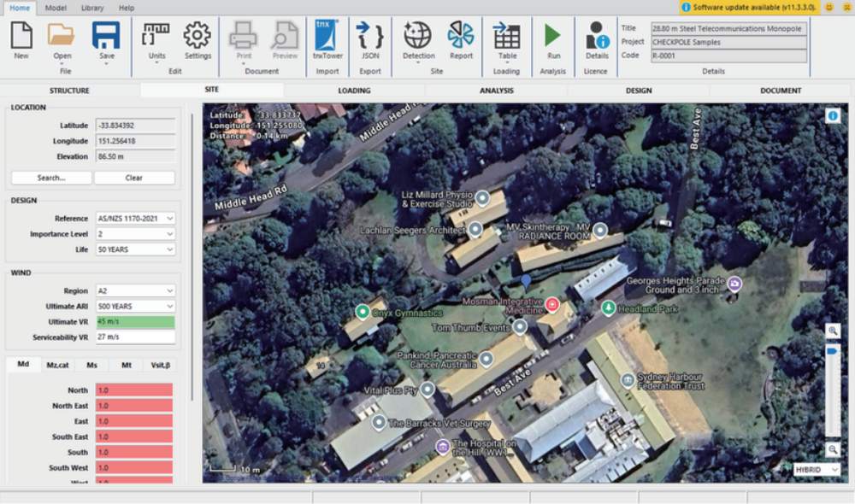Click the Latitude input field
Viewport: 855px width, 504px height.
(135, 126)
